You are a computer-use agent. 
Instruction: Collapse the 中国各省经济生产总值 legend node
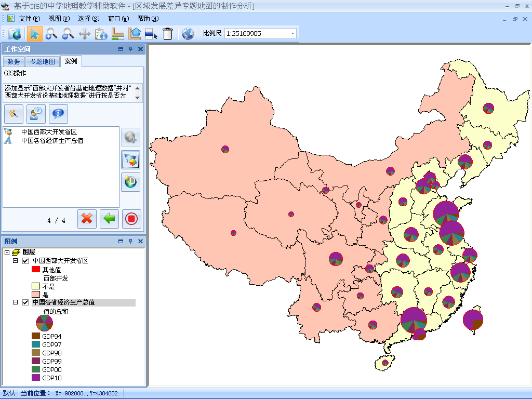[x=16, y=302]
